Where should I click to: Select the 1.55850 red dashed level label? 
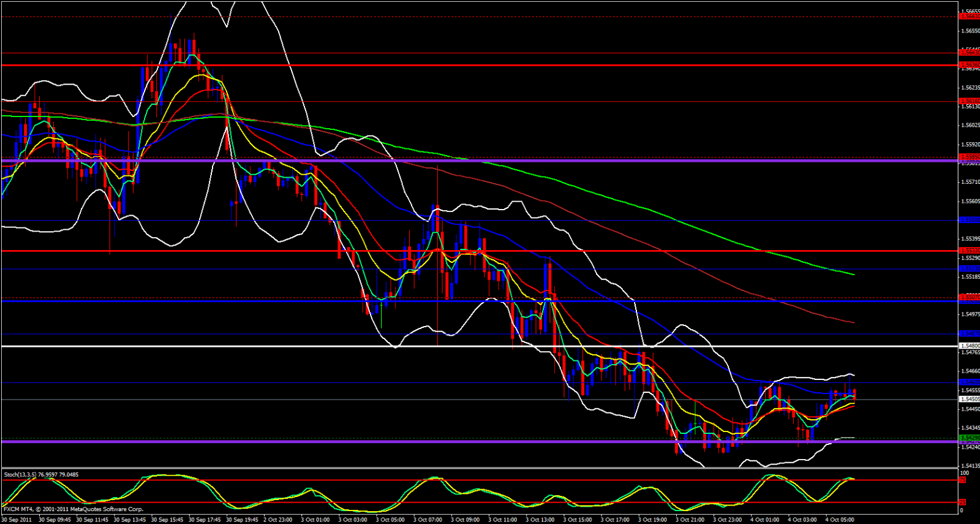[969, 157]
